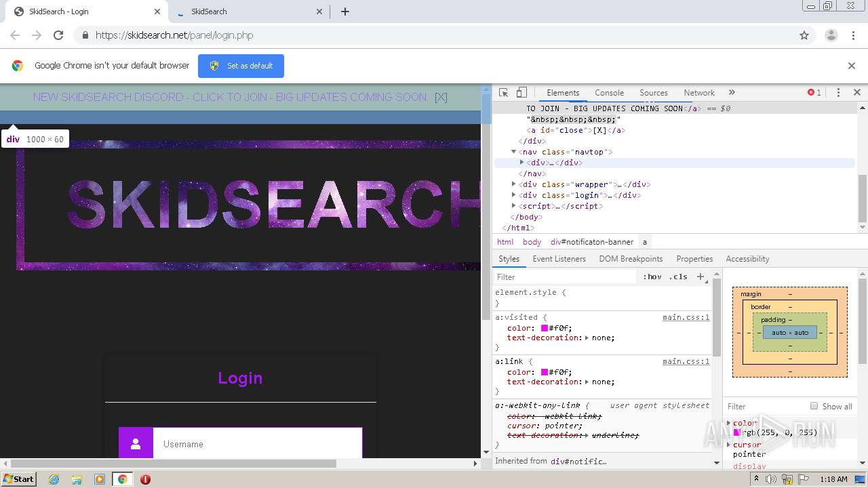Select the Styles pane tab
The width and height of the screenshot is (868, 488).
click(509, 259)
